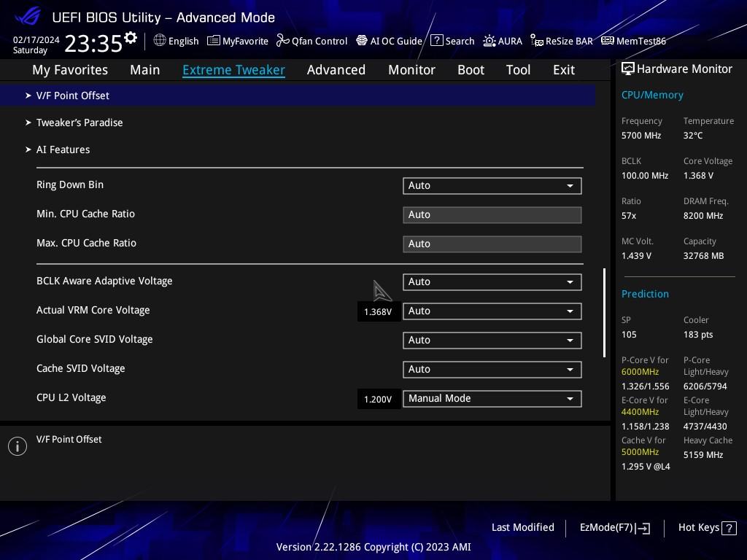Open Hot Keys help
This screenshot has width=747, height=560.
click(x=707, y=528)
